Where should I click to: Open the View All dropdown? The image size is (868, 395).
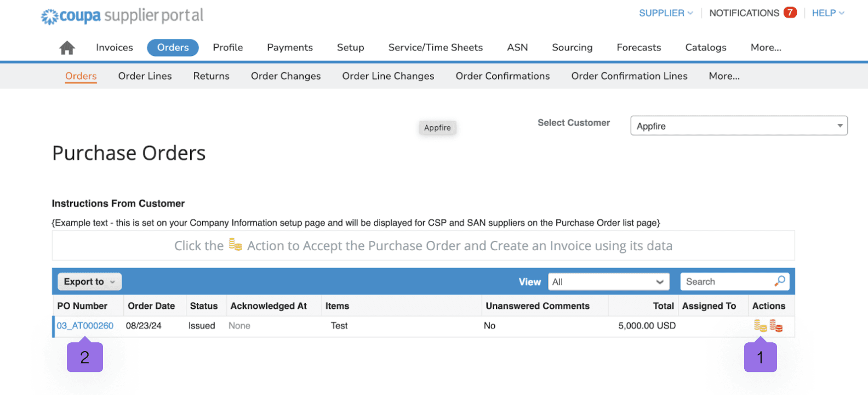[x=609, y=281]
